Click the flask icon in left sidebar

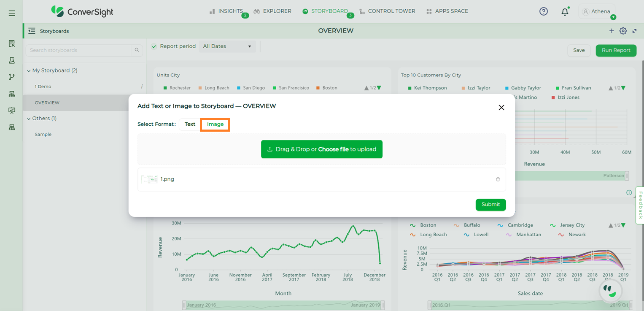coord(12,60)
